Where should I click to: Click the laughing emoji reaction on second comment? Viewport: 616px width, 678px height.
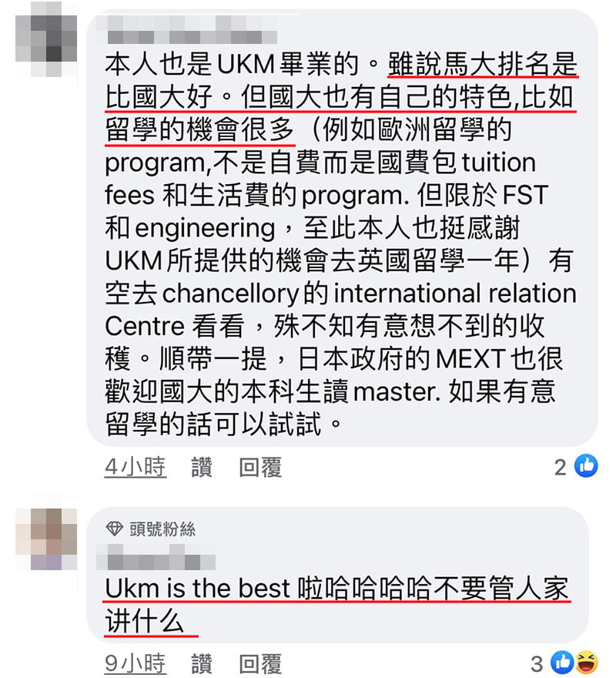pos(587,662)
